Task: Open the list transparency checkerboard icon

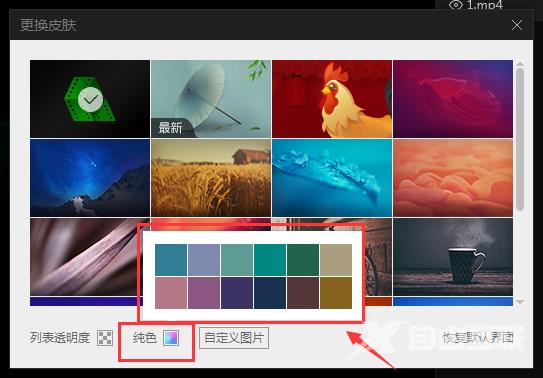Action: [x=105, y=338]
